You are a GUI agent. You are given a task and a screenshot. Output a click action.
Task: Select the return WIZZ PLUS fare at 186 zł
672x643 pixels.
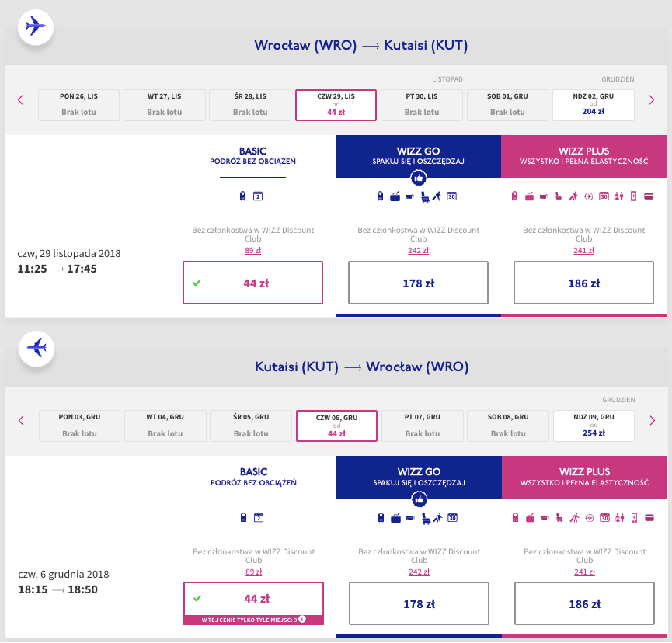(584, 603)
